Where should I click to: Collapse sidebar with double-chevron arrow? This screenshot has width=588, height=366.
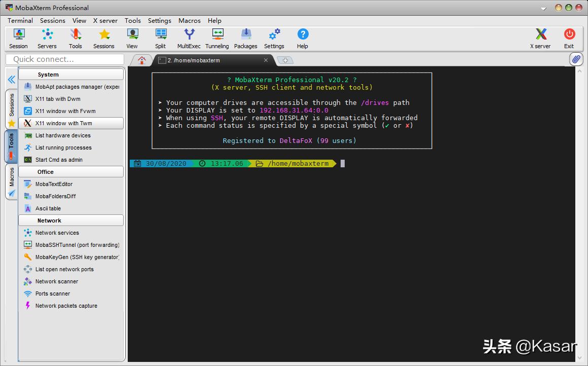click(x=11, y=80)
